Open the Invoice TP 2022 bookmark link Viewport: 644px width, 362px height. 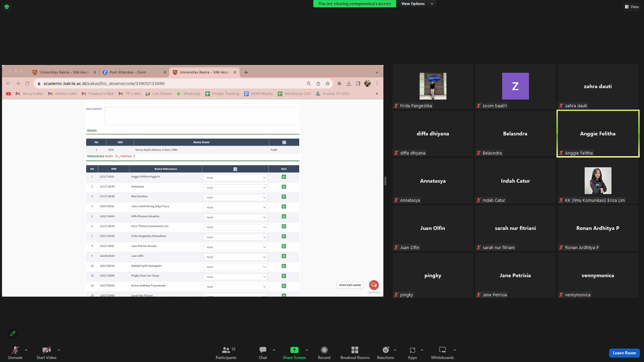(333, 94)
